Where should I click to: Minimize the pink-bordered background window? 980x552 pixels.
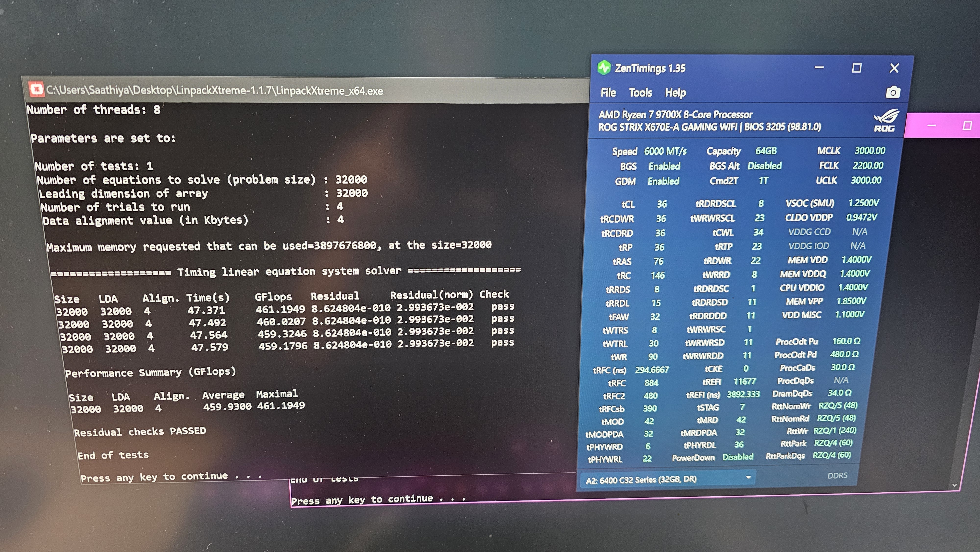coord(931,126)
